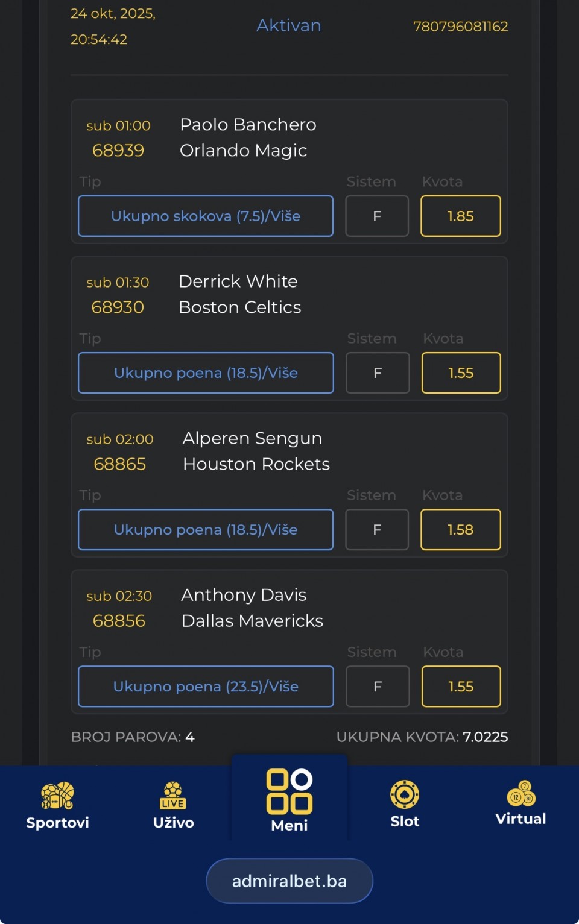The image size is (579, 924).
Task: Tap the Aktivan ticket status label
Action: click(x=289, y=25)
